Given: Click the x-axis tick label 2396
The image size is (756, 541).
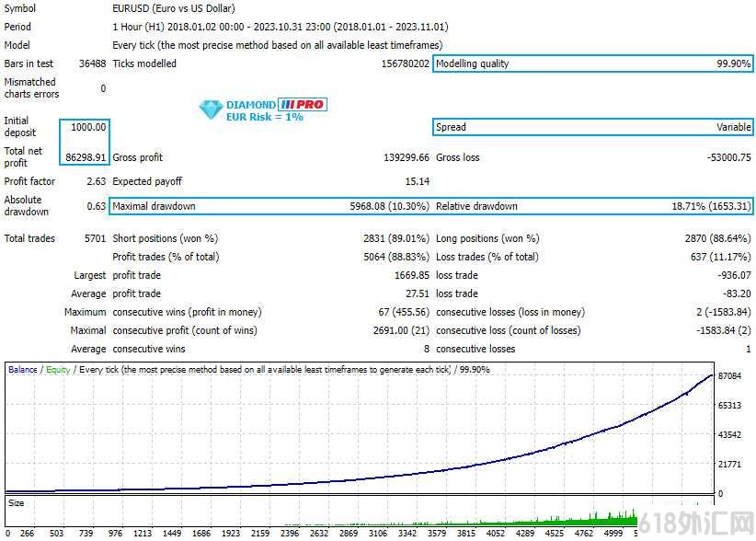Looking at the screenshot, I should pos(290,533).
